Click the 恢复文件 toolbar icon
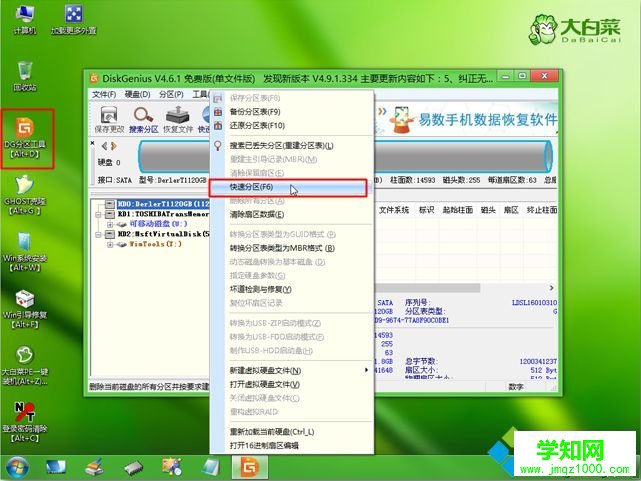Screen dimensions: 641x481 178,119
